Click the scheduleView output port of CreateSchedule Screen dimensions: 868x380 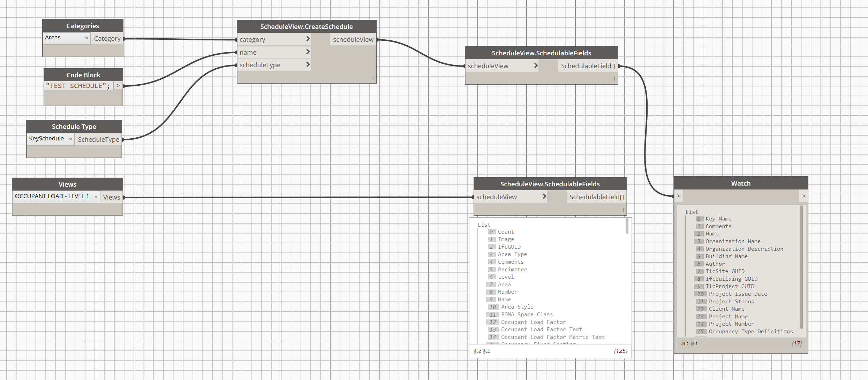pos(353,39)
